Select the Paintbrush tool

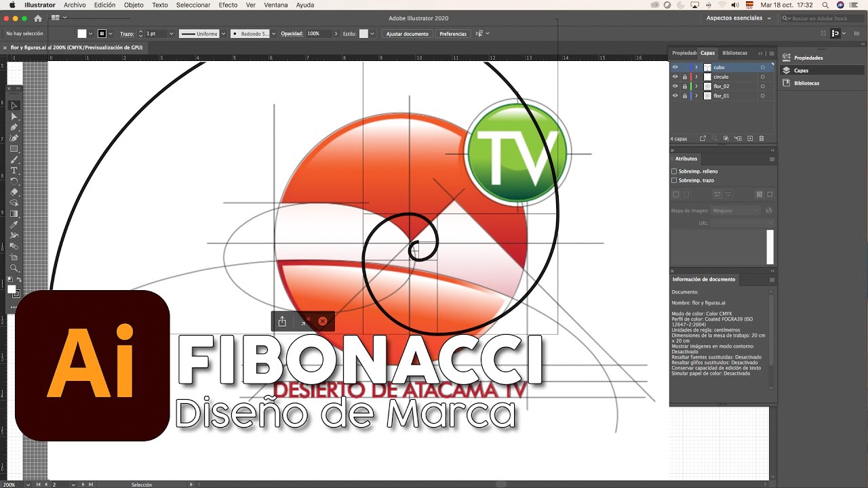point(14,159)
